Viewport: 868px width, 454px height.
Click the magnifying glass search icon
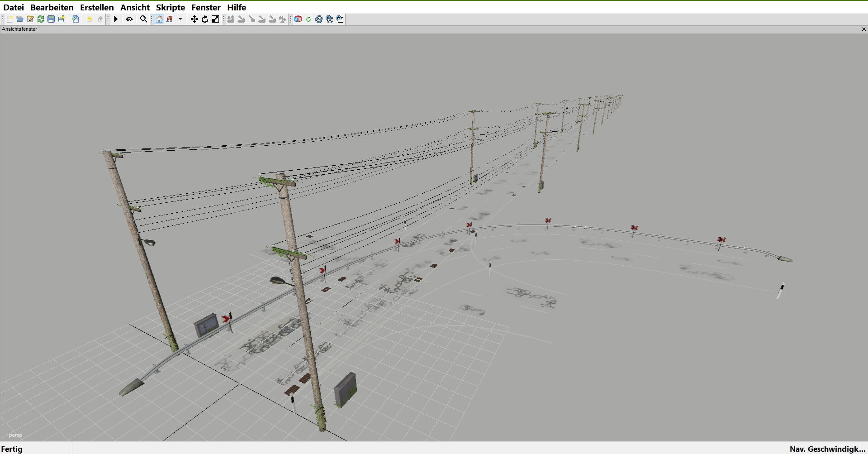tap(143, 19)
